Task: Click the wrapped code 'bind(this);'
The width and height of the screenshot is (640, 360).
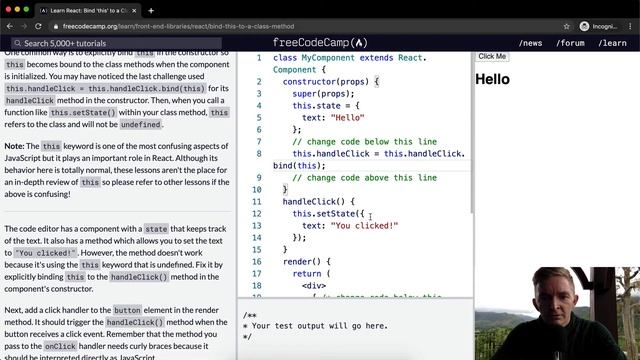Action: coord(299,166)
